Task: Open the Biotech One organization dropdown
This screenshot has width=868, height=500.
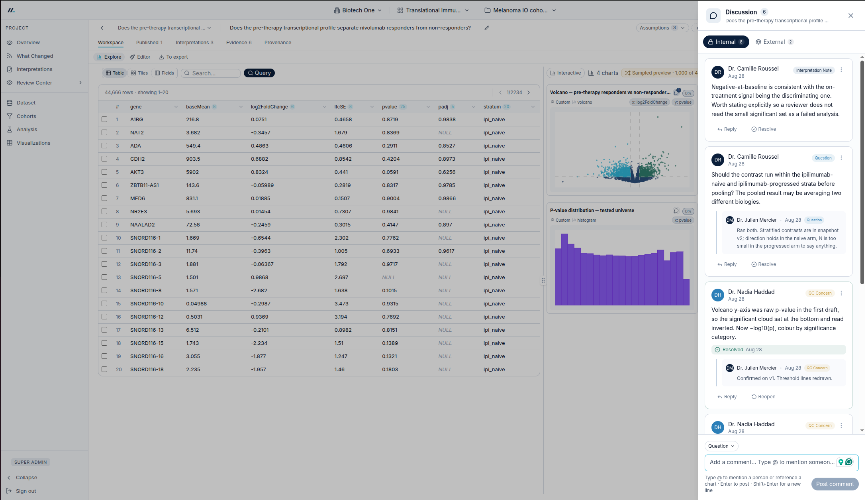Action: click(x=358, y=10)
